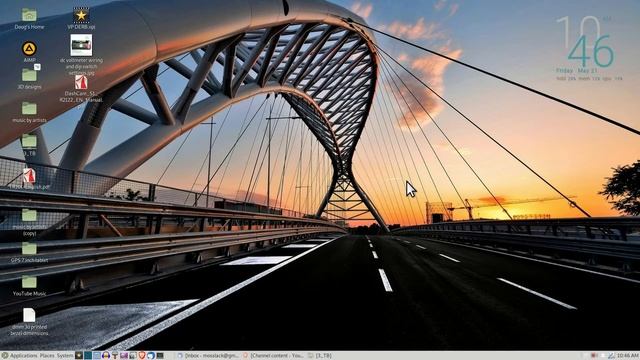Open the VP DERB file with star icon
The height and width of the screenshot is (360, 640).
[81, 15]
